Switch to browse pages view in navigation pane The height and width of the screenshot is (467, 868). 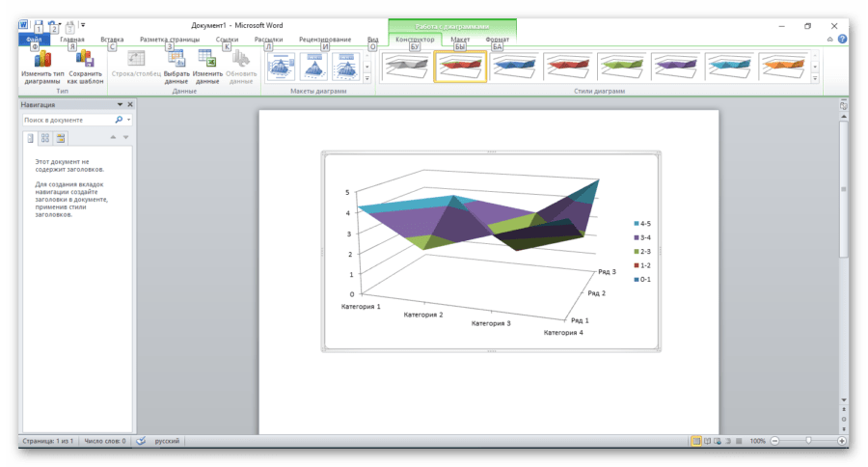(x=44, y=139)
